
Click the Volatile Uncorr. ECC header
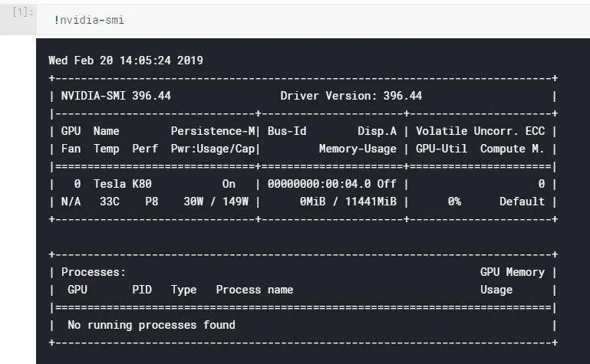pyautogui.click(x=480, y=131)
